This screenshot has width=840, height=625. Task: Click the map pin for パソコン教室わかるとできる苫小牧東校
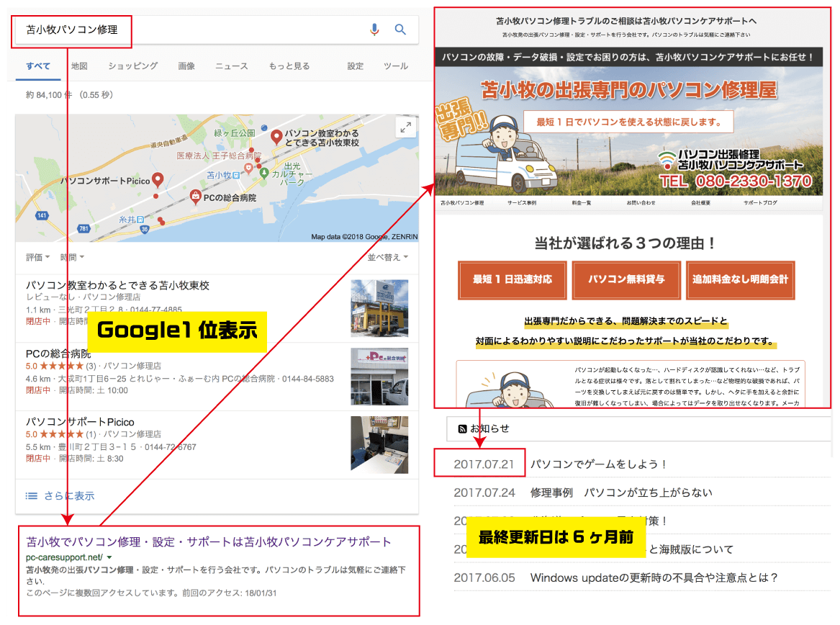[x=276, y=138]
